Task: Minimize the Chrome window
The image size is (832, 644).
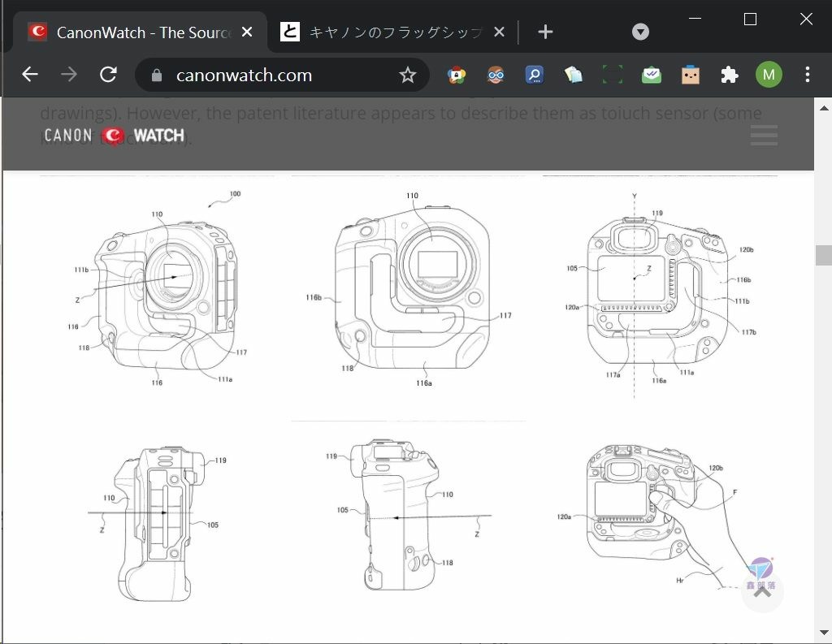Action: (695, 19)
